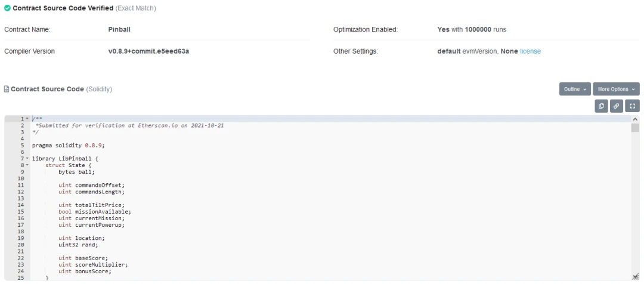Collapse the comment block on line 1
644x284 pixels.
pyautogui.click(x=27, y=119)
